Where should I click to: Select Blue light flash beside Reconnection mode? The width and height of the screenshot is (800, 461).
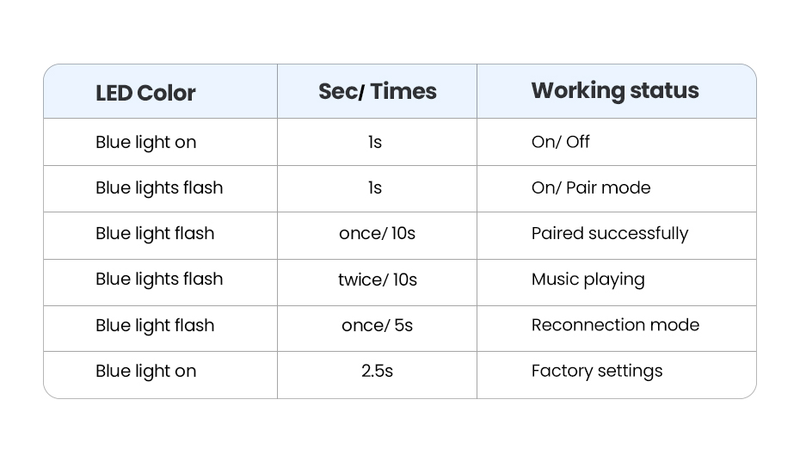click(155, 325)
